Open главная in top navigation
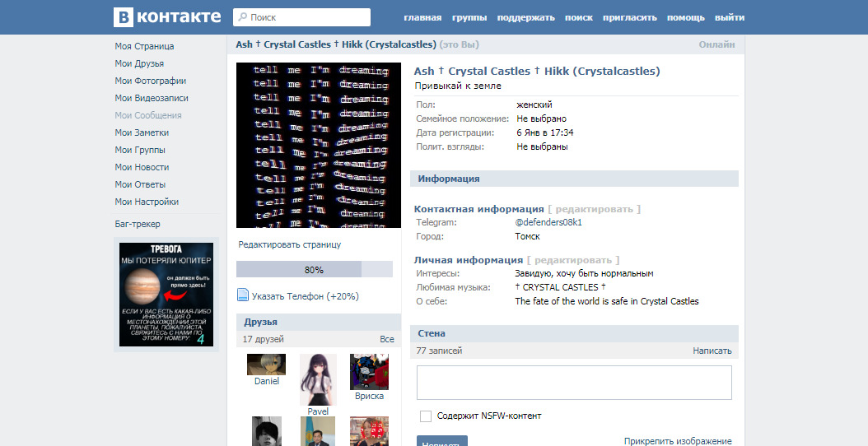 (x=422, y=18)
